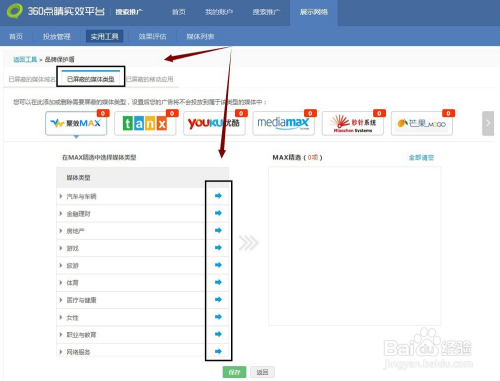
Task: Open 首页 in the top navigation
Action: 179,12
